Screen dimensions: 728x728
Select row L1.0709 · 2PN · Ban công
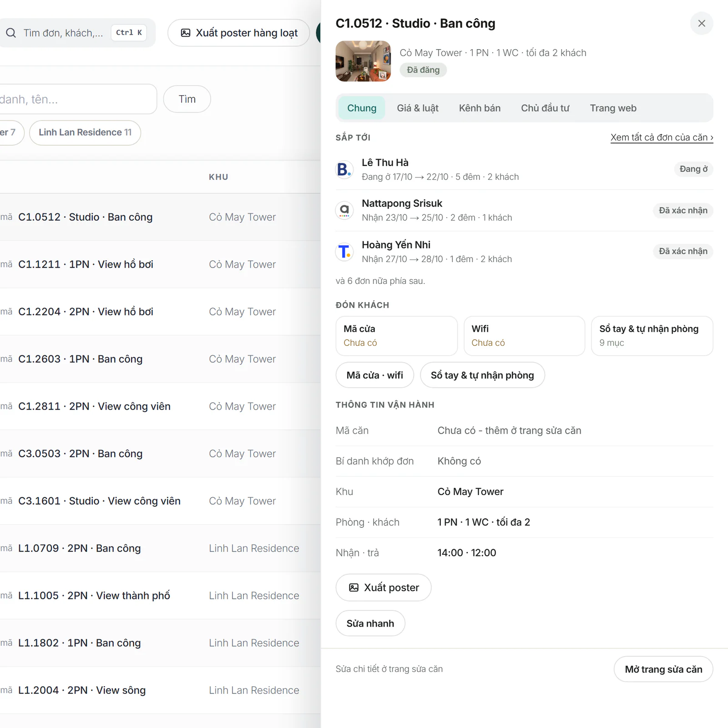click(x=160, y=548)
